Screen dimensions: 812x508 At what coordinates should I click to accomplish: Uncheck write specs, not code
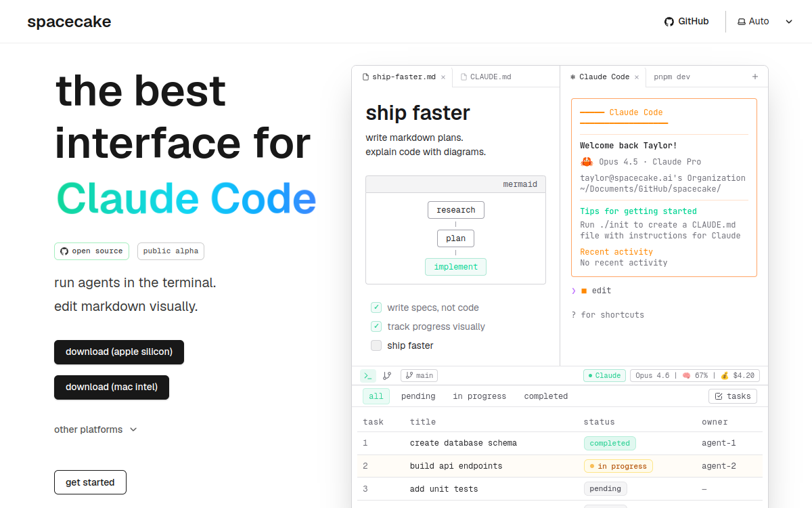pyautogui.click(x=376, y=308)
